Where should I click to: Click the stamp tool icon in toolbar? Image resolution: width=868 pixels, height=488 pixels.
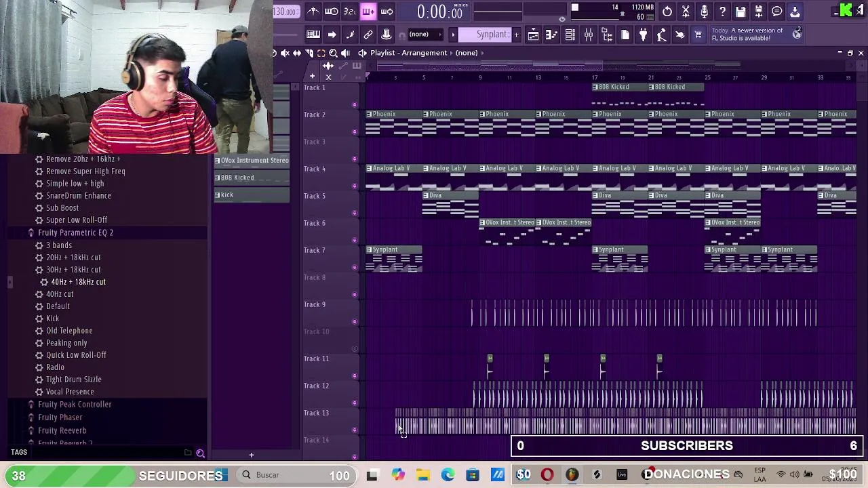387,35
